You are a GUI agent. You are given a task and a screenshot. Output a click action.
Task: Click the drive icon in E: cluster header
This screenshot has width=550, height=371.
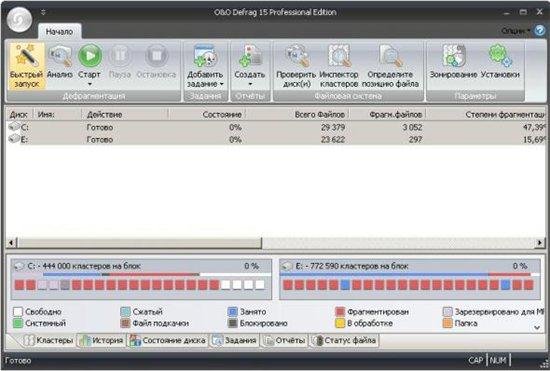coord(287,266)
